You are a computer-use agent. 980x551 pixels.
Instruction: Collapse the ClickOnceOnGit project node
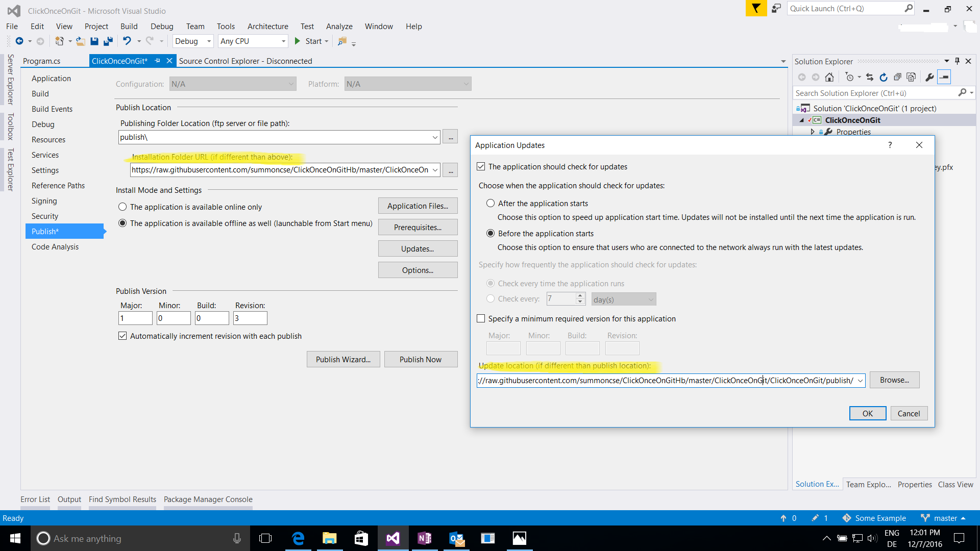tap(802, 120)
